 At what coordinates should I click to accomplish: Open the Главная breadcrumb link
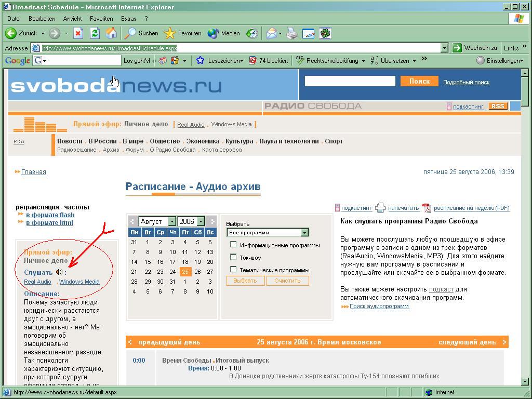[34, 171]
